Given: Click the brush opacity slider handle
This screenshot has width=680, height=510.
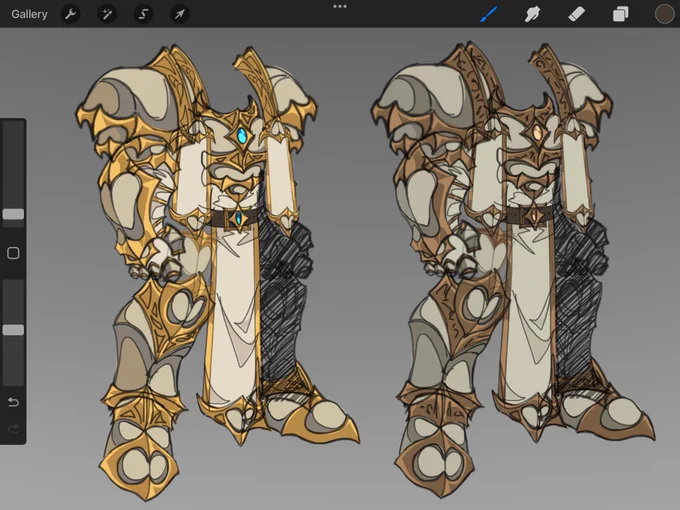Looking at the screenshot, I should [13, 330].
